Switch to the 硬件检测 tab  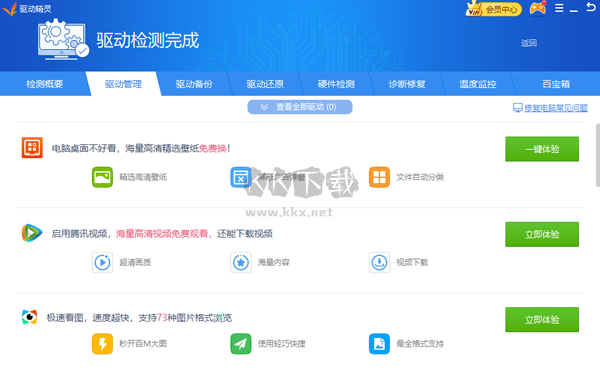tap(336, 84)
